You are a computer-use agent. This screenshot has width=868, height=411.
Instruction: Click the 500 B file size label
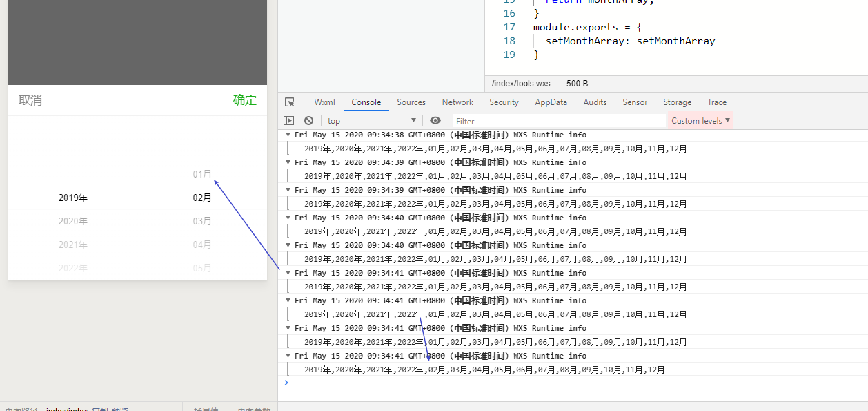pos(578,84)
